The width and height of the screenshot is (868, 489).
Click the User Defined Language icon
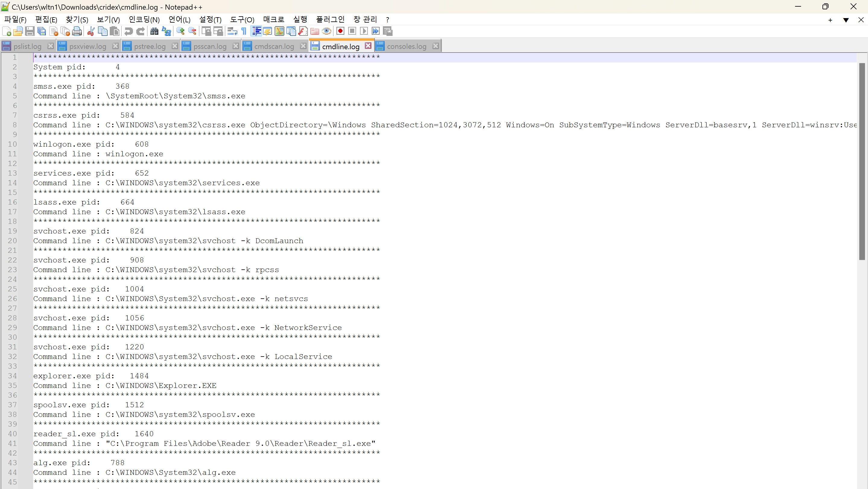tap(267, 31)
